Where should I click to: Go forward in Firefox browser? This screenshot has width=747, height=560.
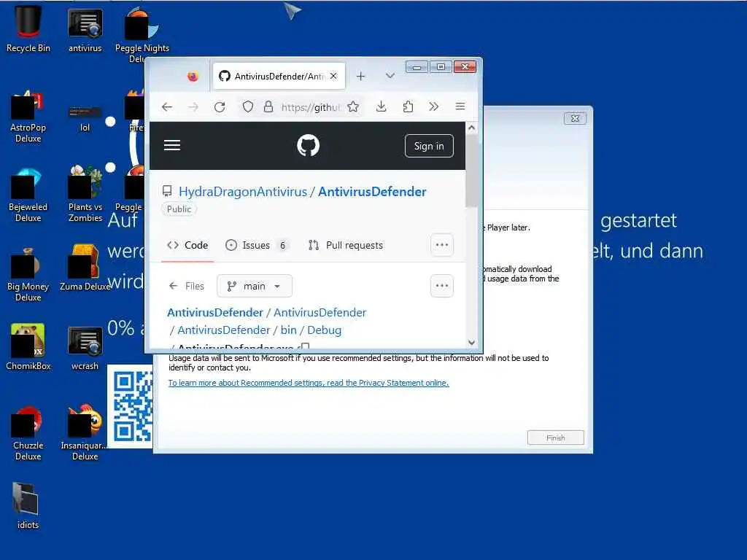coord(193,106)
